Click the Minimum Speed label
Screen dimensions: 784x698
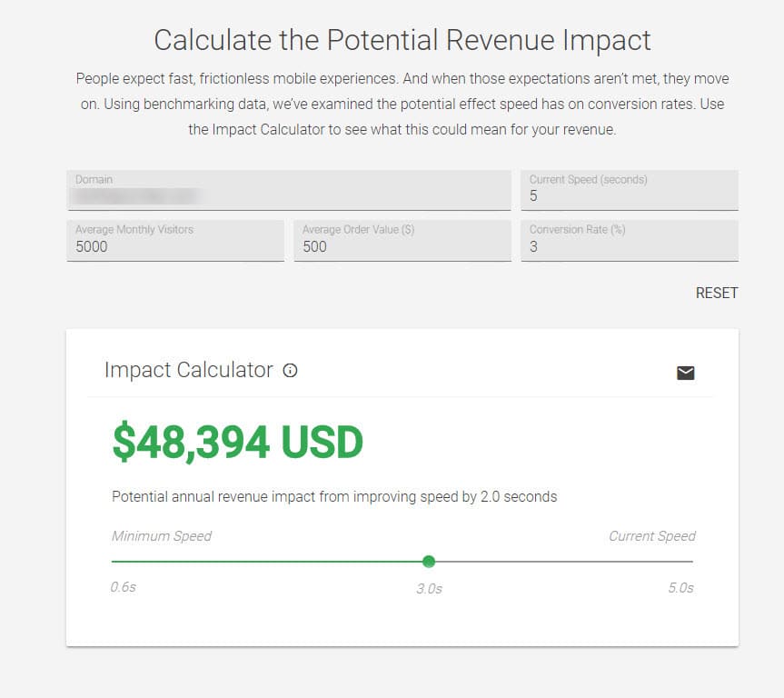(x=162, y=536)
